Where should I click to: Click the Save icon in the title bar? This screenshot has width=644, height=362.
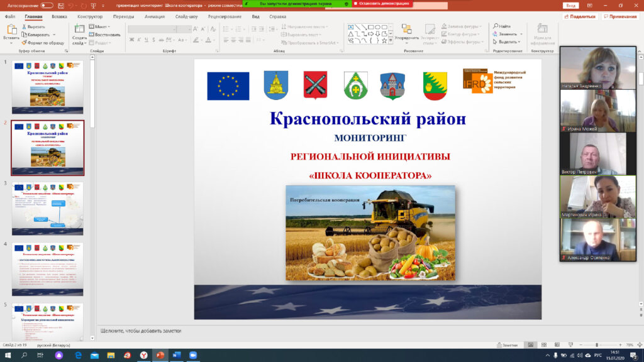[x=61, y=6]
